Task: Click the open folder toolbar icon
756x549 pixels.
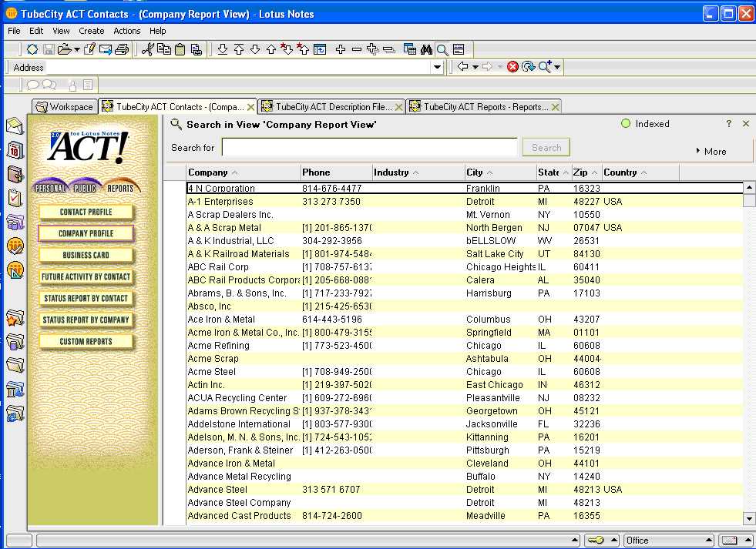Action: point(64,49)
